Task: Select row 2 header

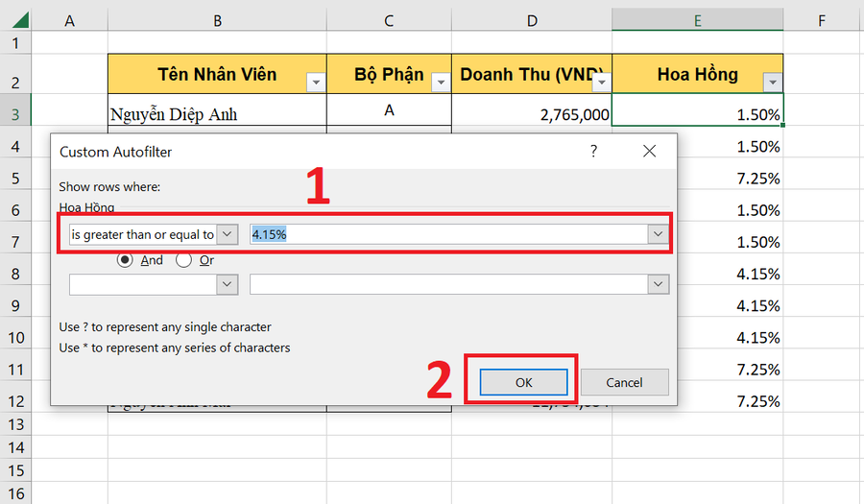Action: (x=15, y=74)
